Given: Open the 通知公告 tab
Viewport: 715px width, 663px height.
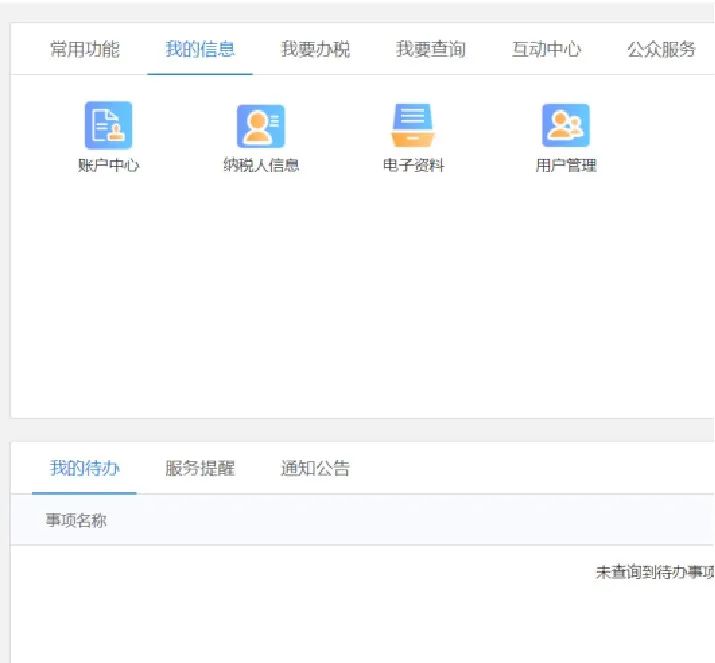Looking at the screenshot, I should [x=316, y=468].
